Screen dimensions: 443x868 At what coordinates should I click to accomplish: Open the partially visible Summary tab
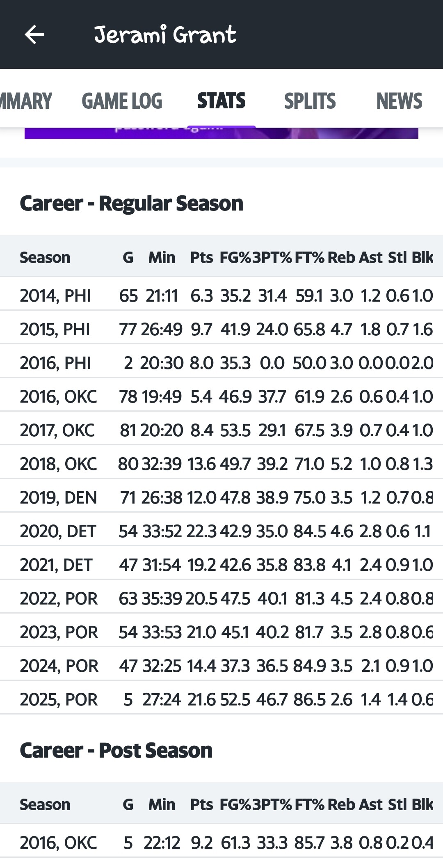click(25, 101)
